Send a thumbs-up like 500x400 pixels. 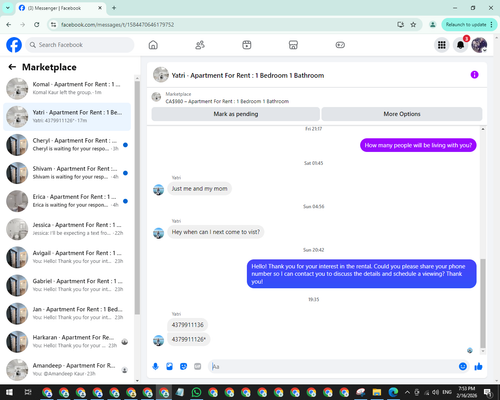click(478, 366)
